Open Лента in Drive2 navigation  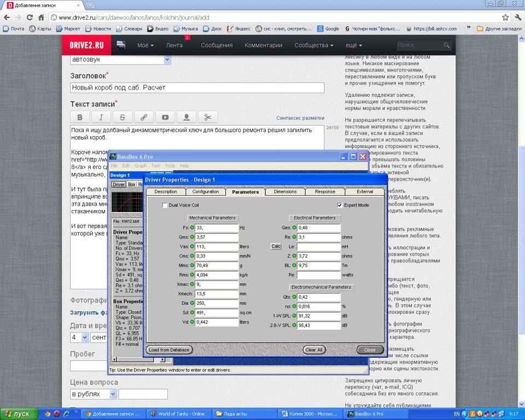(174, 45)
